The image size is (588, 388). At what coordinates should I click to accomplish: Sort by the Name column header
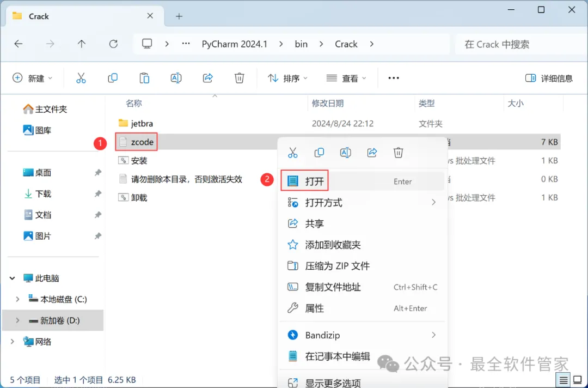coord(134,103)
